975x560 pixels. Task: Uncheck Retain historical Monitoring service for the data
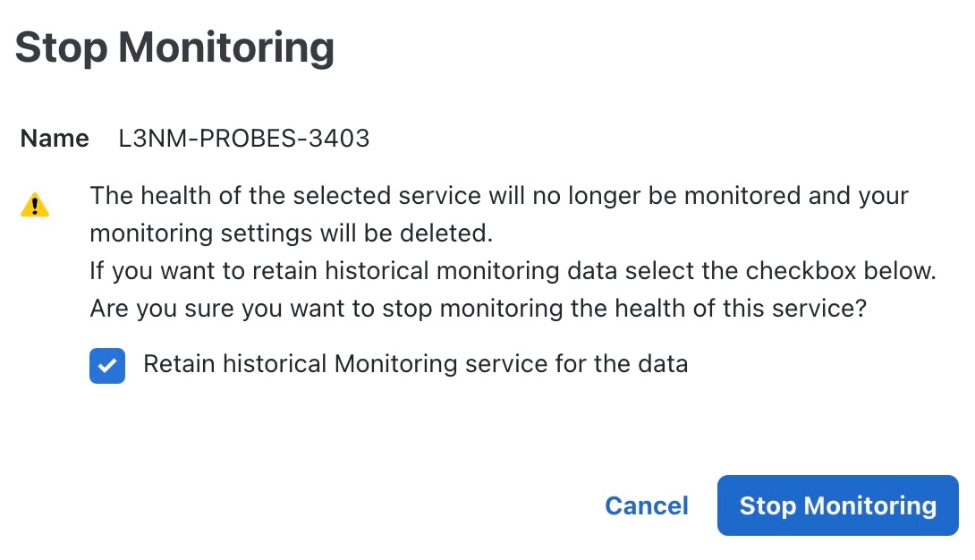tap(107, 364)
